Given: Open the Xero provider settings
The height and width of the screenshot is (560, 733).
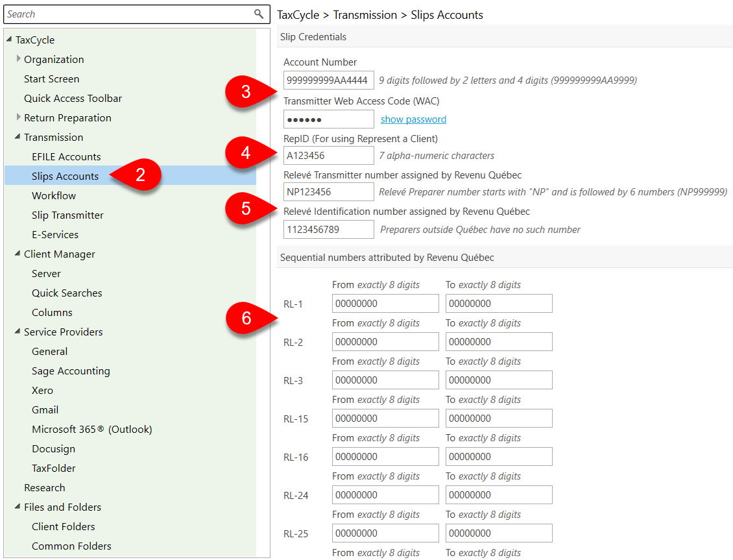Looking at the screenshot, I should pyautogui.click(x=42, y=391).
